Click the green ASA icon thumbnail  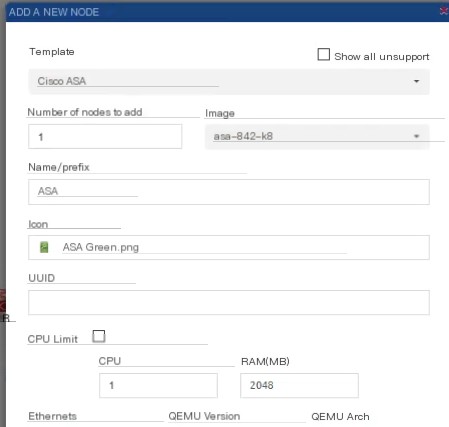(44, 247)
